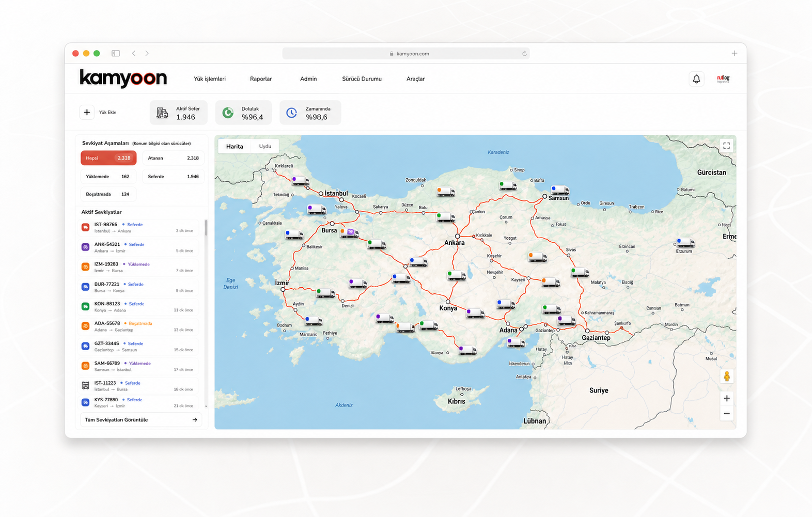This screenshot has height=517, width=812.
Task: Filter by the Seferde 1.946 stage button
Action: coord(173,177)
